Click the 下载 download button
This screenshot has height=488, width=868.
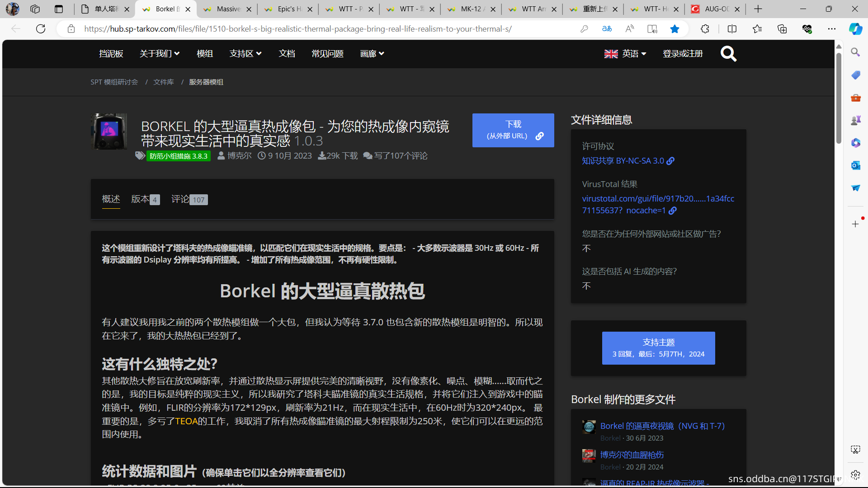coord(513,130)
